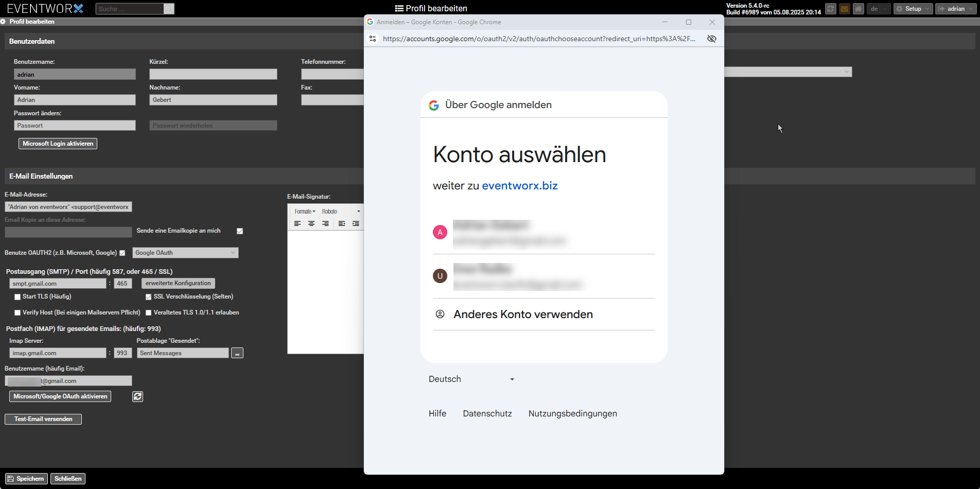Open the adrian user menu dropdown
This screenshot has width=980, height=489.
point(955,9)
